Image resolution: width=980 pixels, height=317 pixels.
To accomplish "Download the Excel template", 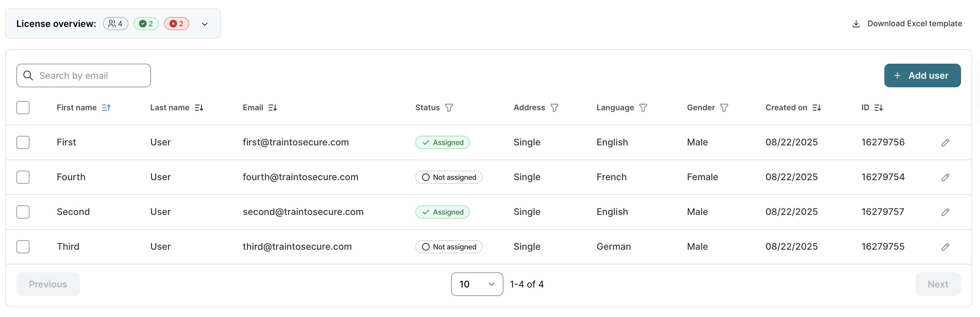I will click(x=907, y=24).
